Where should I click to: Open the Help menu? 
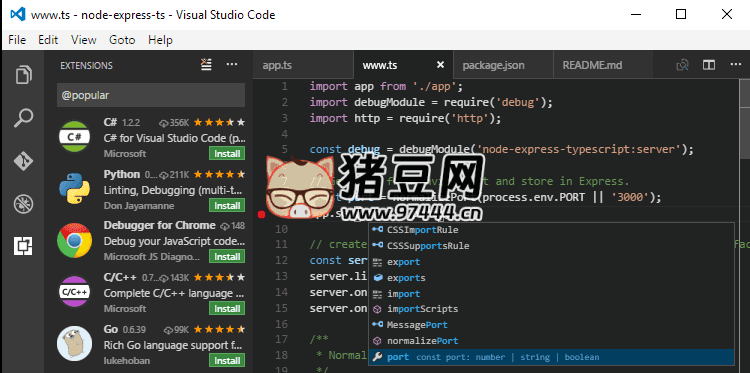160,40
